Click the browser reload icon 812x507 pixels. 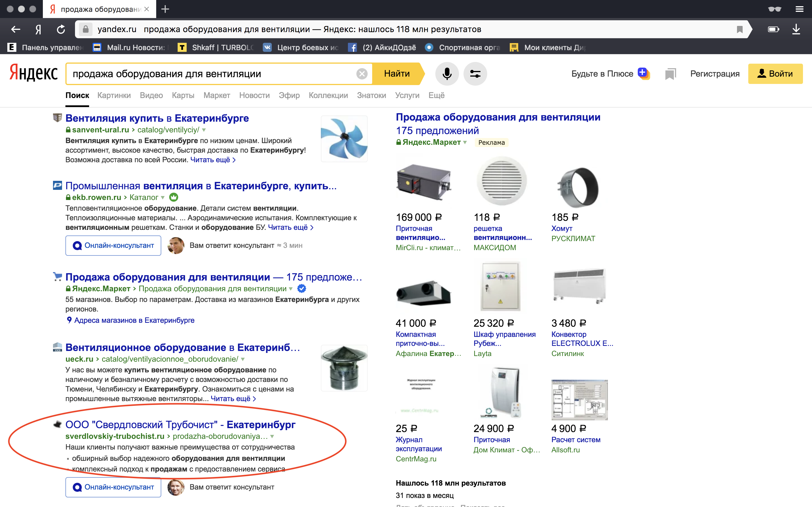click(61, 30)
